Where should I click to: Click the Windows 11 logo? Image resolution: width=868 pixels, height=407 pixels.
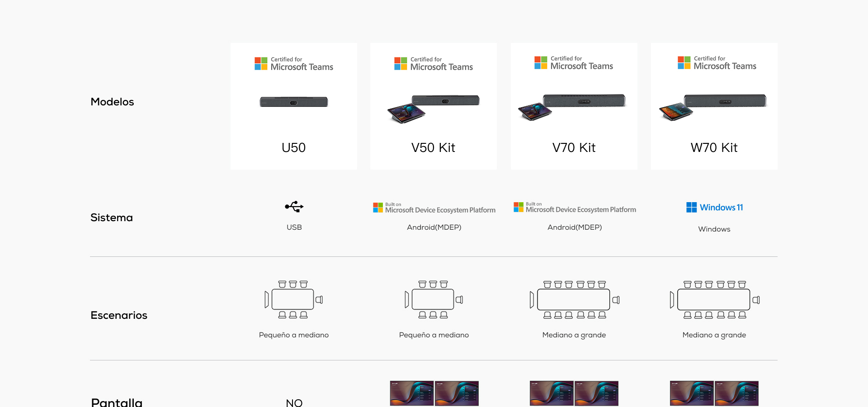(x=714, y=207)
